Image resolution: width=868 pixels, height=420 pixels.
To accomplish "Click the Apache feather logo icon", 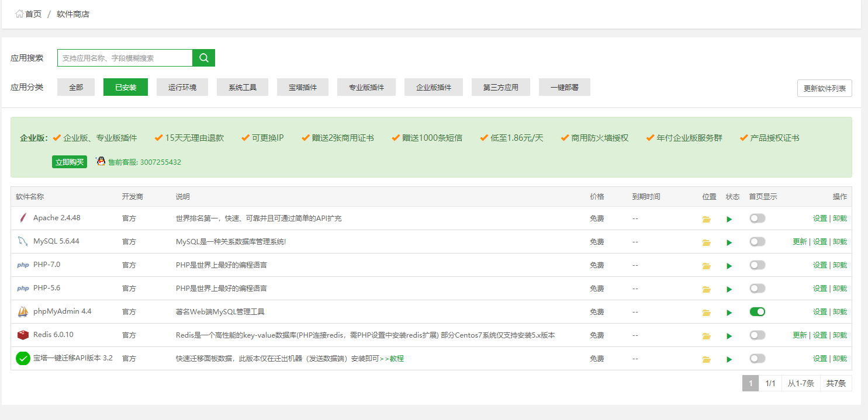I will click(23, 218).
